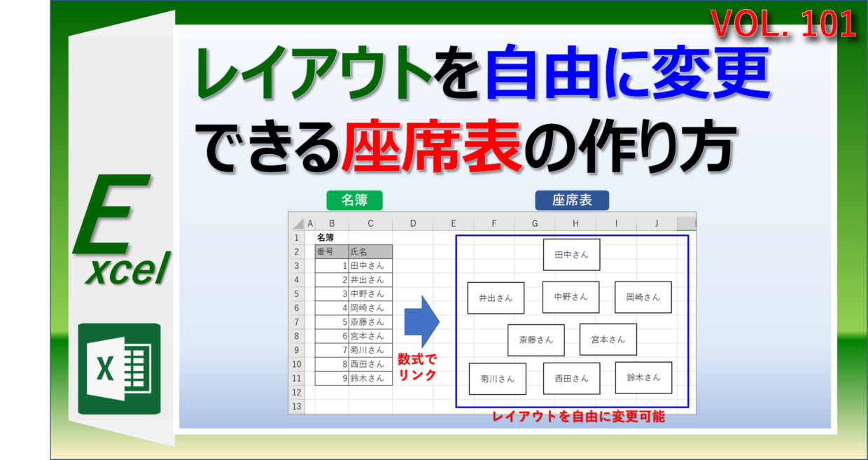This screenshot has width=868, height=460.
Task: Click the 番号 header cell
Action: pos(332,251)
